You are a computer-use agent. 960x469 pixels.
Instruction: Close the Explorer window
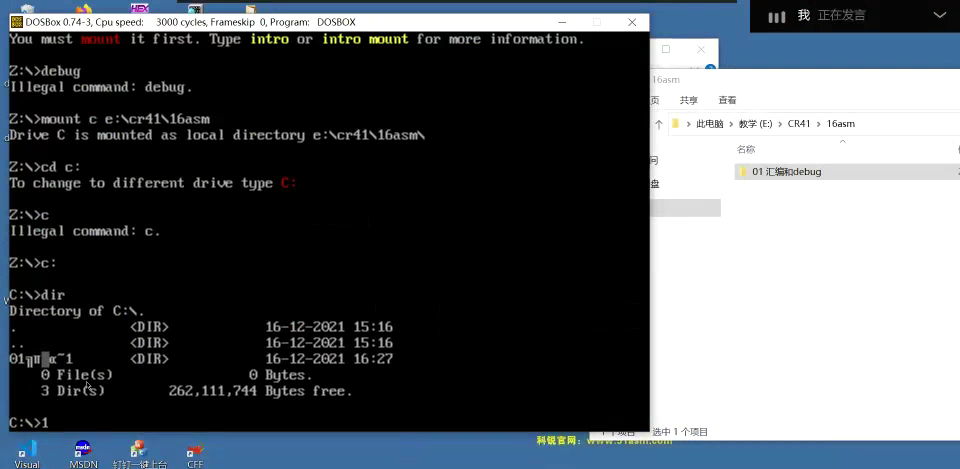[x=701, y=49]
